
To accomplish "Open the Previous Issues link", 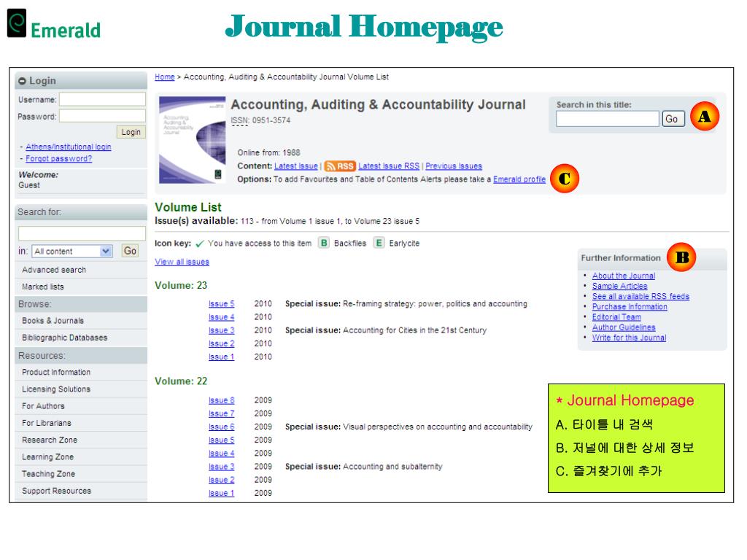I will 454,166.
